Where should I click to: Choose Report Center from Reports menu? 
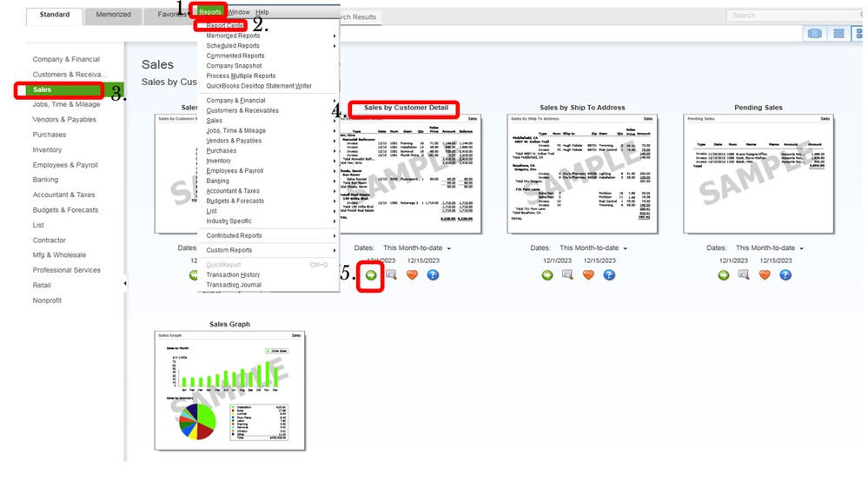225,25
